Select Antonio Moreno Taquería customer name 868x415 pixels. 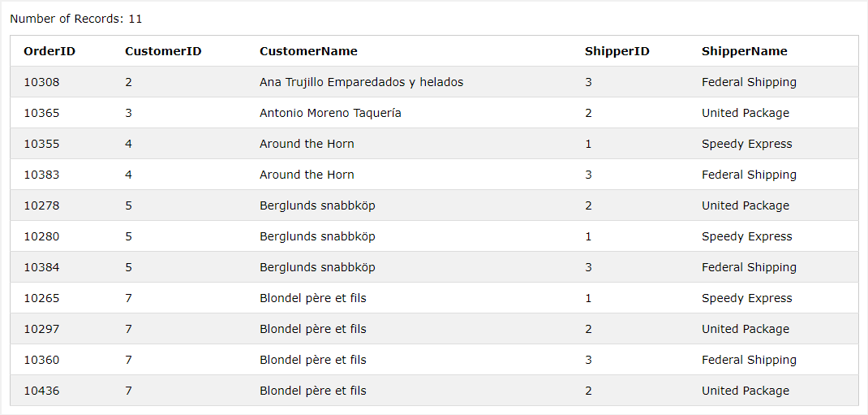[x=330, y=113]
